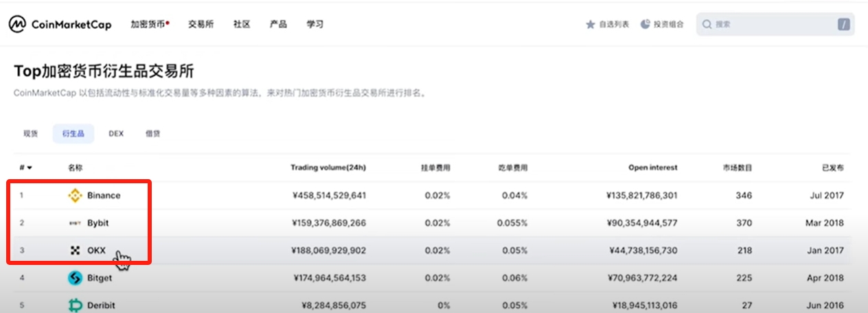
Task: Click the OKX logo icon
Action: pyautogui.click(x=76, y=251)
